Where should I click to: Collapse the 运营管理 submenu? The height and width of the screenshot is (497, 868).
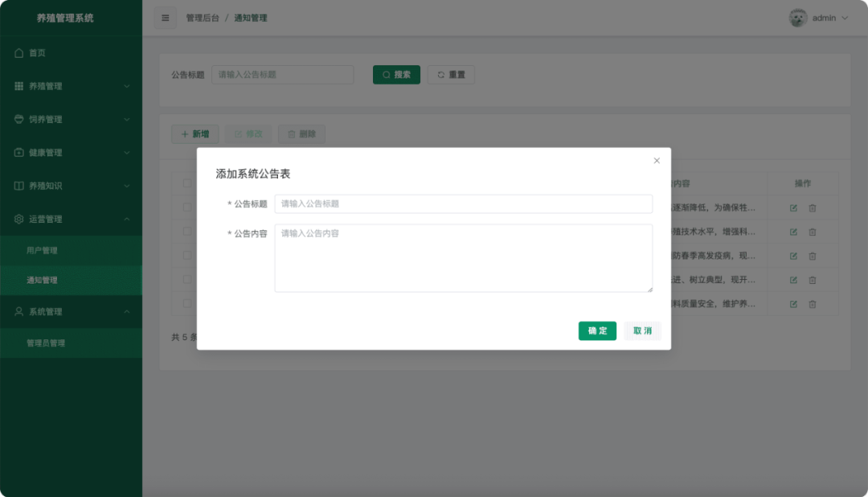71,217
